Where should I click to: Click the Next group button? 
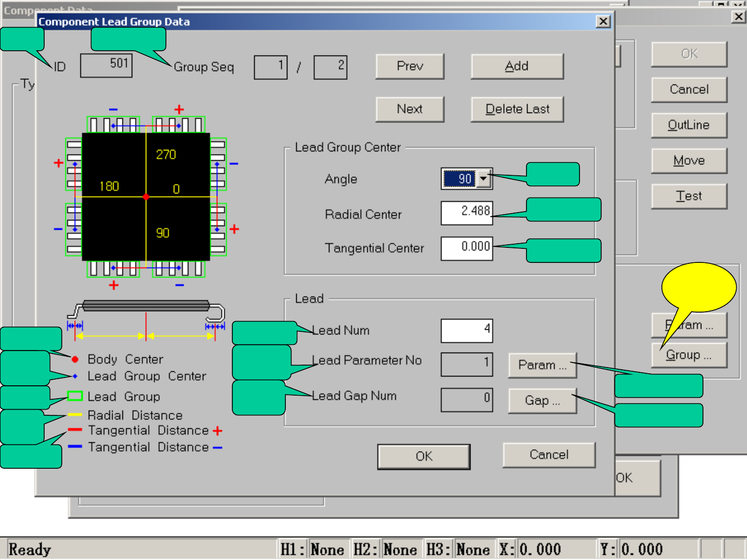[x=410, y=109]
